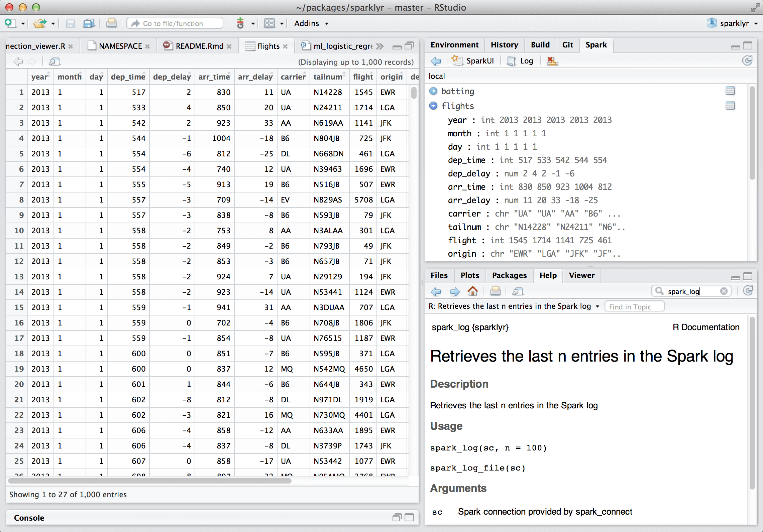Viewport: 763px width, 532px height.
Task: Close the README.Rmd editor tab
Action: [229, 46]
